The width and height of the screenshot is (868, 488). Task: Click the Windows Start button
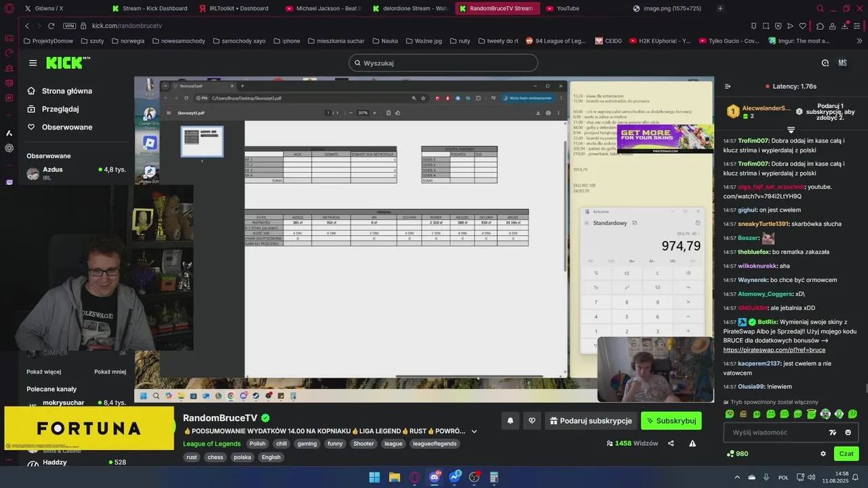374,477
